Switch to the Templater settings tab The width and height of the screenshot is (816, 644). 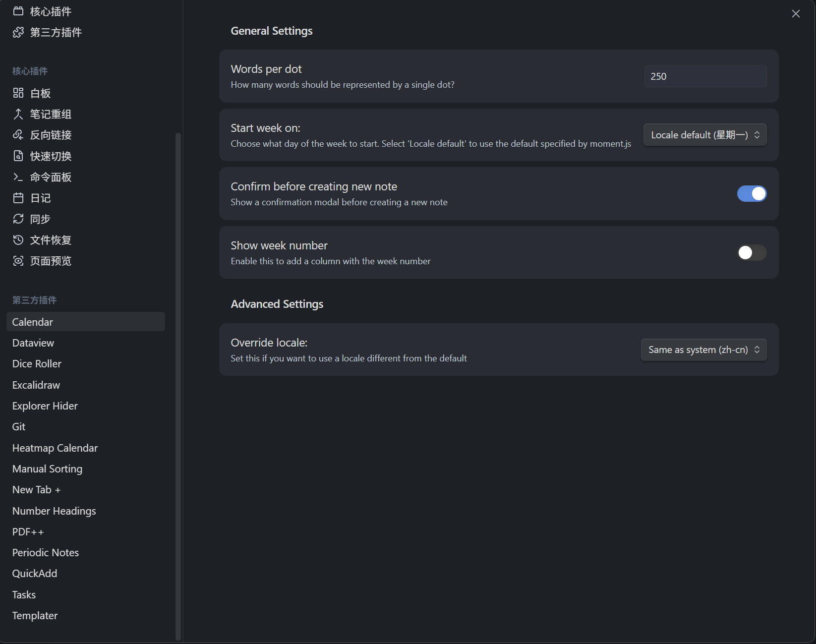(35, 616)
